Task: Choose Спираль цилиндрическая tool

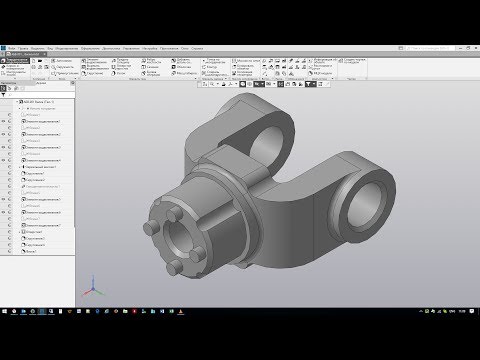Action: (x=214, y=73)
